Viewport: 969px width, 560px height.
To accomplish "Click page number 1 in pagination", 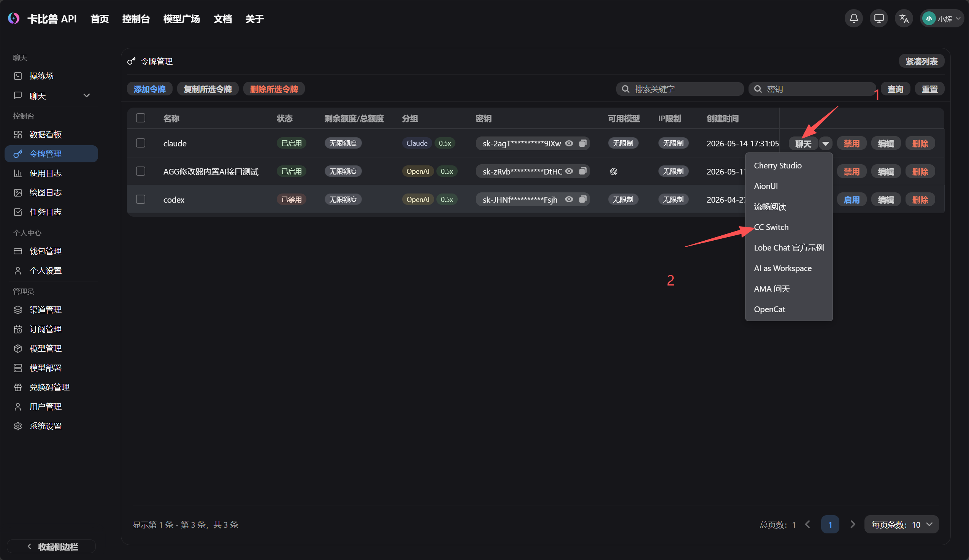I will [x=830, y=525].
